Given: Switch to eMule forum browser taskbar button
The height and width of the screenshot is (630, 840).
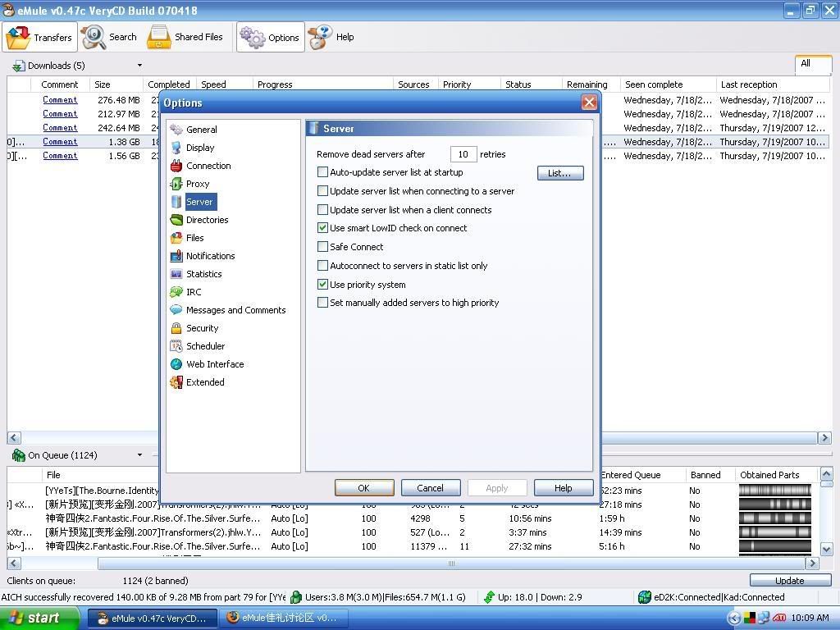Looking at the screenshot, I should click(x=285, y=619).
